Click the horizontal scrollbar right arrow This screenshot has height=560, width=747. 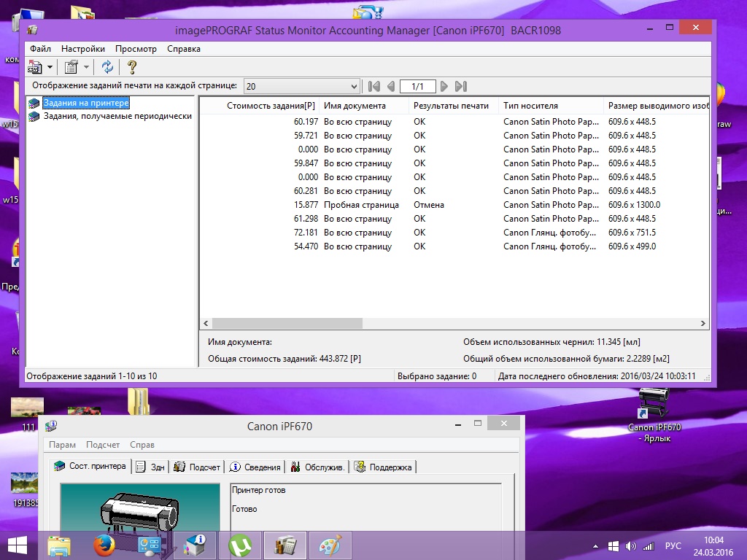[703, 323]
